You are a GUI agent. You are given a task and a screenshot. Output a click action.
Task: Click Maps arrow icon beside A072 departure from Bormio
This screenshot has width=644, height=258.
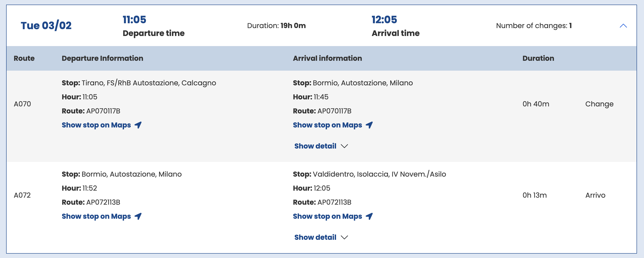[x=138, y=216]
